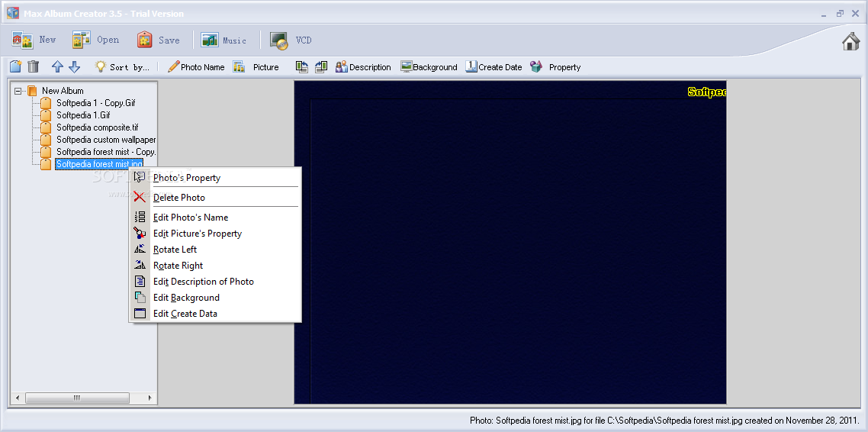Click the tree panel scrollbar left arrow
Viewport: 868px width, 432px height.
pos(18,398)
